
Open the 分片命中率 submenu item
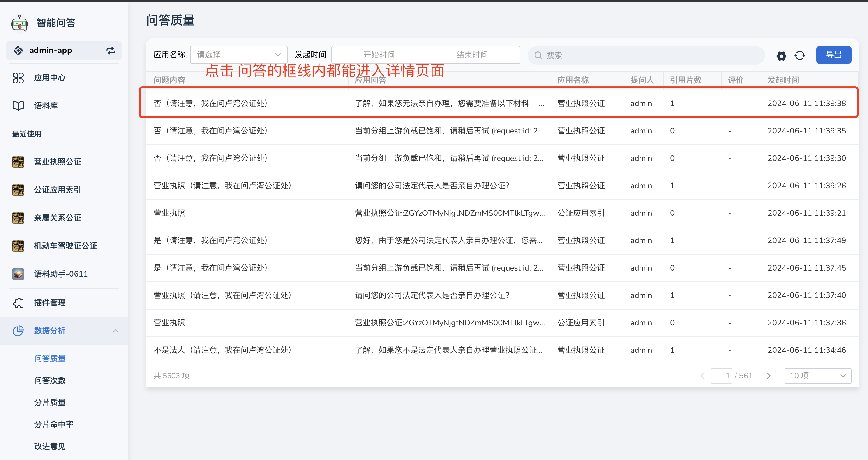click(54, 424)
